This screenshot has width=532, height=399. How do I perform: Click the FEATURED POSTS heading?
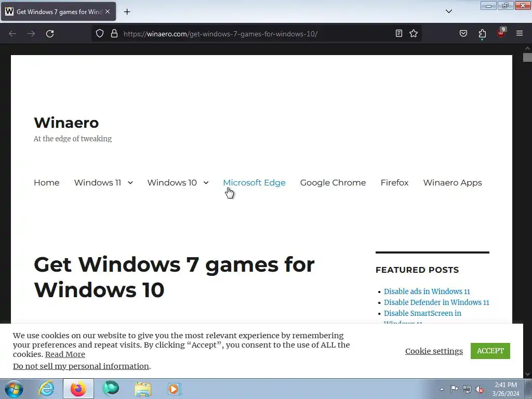(x=417, y=270)
